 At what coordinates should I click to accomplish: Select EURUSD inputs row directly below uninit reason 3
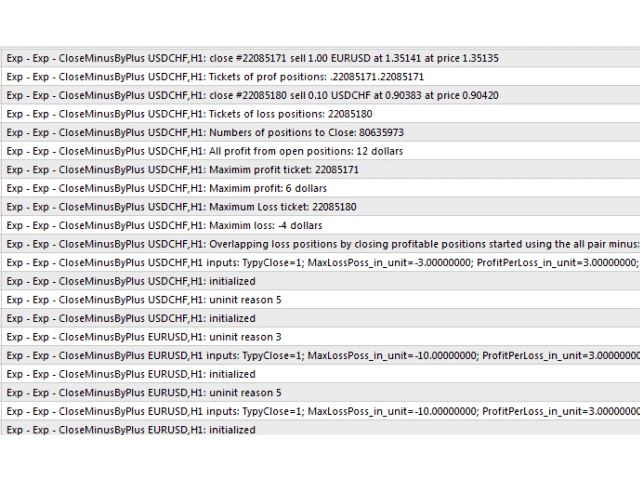[x=300, y=355]
